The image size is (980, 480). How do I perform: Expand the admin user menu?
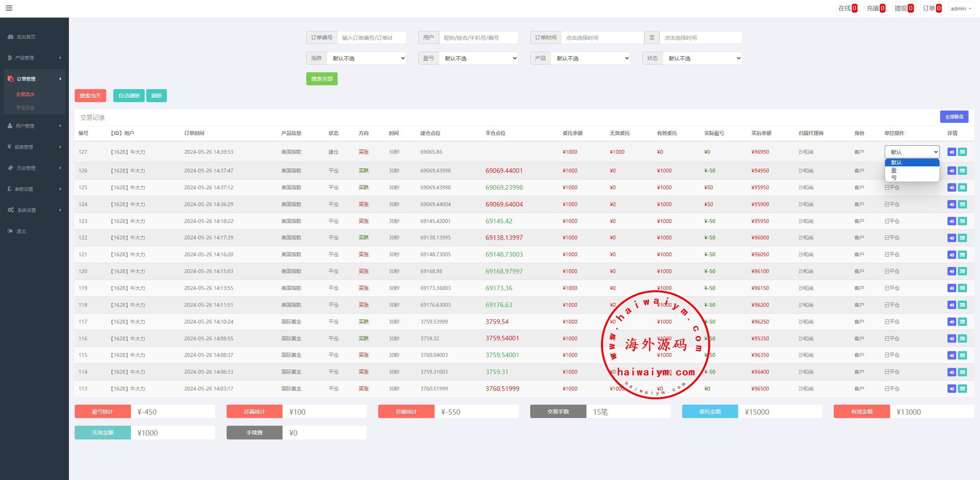(x=961, y=8)
